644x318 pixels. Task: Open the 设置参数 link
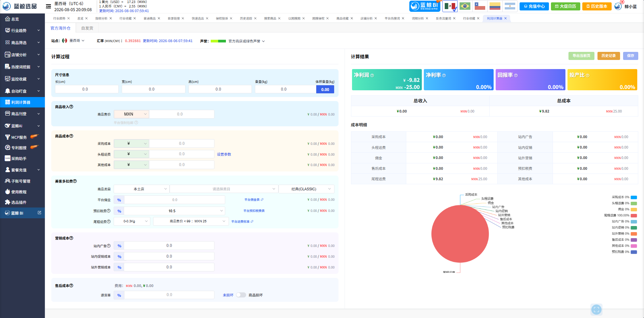(224, 154)
